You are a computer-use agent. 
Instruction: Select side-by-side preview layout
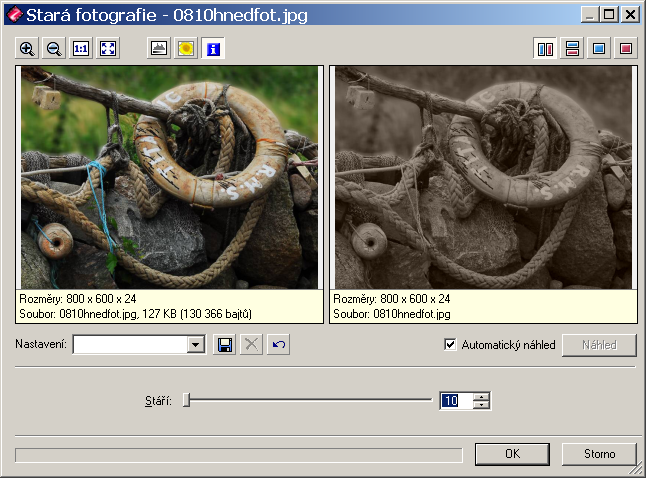(x=545, y=48)
